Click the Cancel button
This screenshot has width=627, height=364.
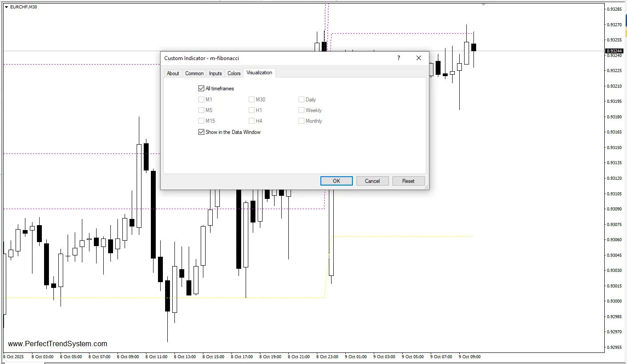click(x=372, y=181)
